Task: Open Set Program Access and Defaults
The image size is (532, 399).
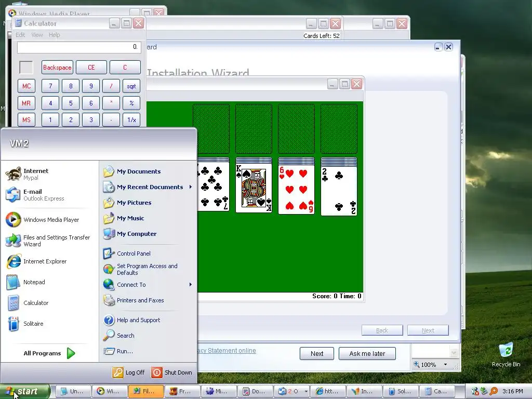Action: click(x=148, y=269)
